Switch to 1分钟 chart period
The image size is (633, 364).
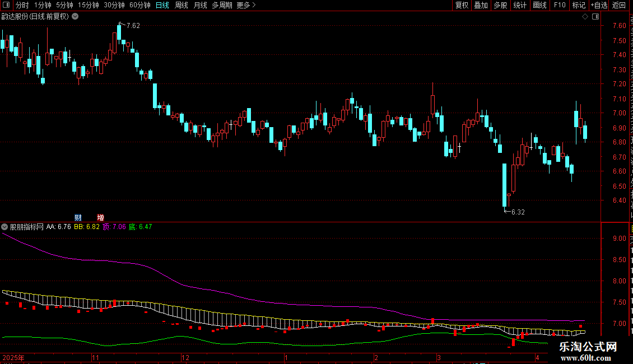point(43,5)
